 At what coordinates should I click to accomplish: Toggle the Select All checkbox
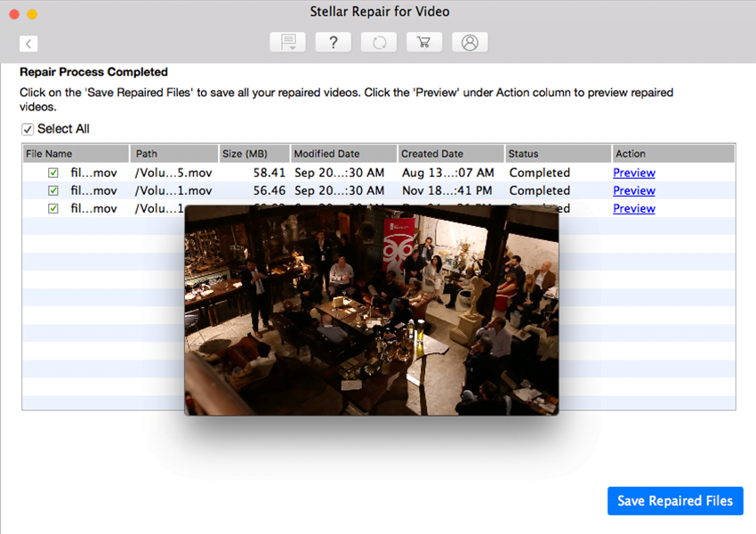(x=28, y=129)
